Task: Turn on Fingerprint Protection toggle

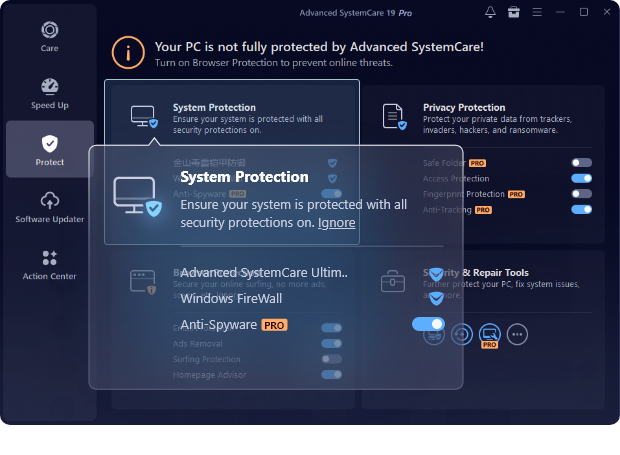Action: click(x=581, y=194)
